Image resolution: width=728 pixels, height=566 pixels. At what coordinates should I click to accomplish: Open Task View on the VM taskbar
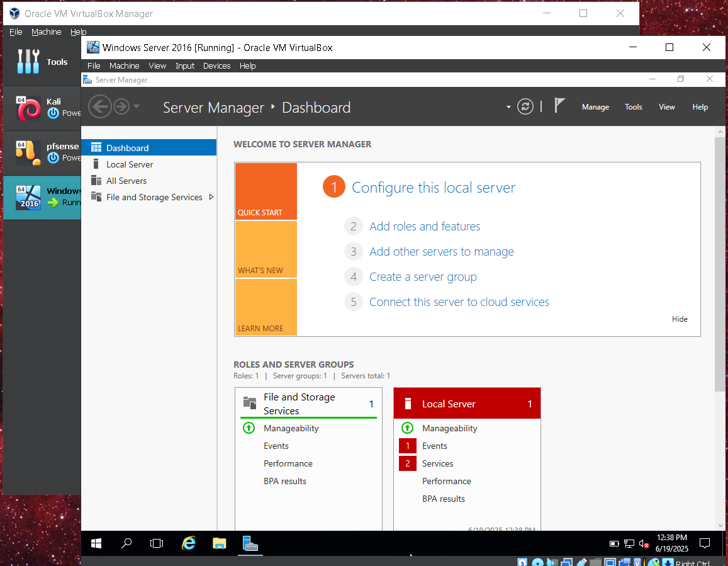point(157,543)
